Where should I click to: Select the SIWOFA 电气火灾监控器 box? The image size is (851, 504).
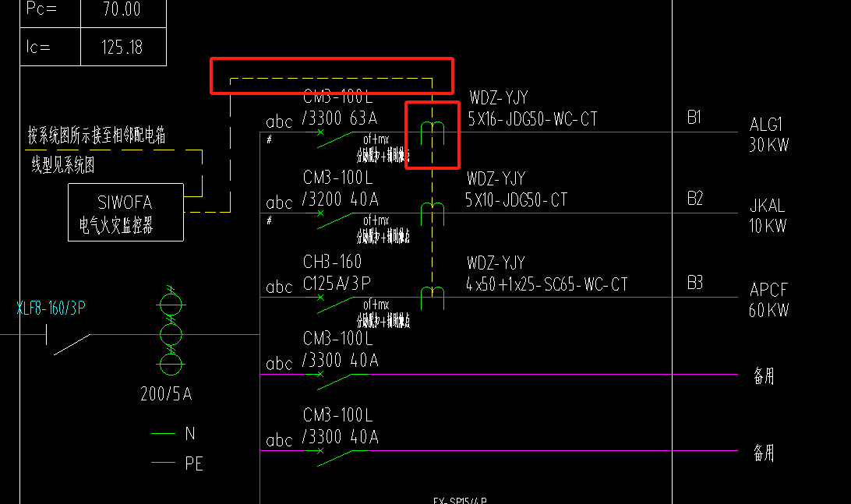click(x=126, y=212)
